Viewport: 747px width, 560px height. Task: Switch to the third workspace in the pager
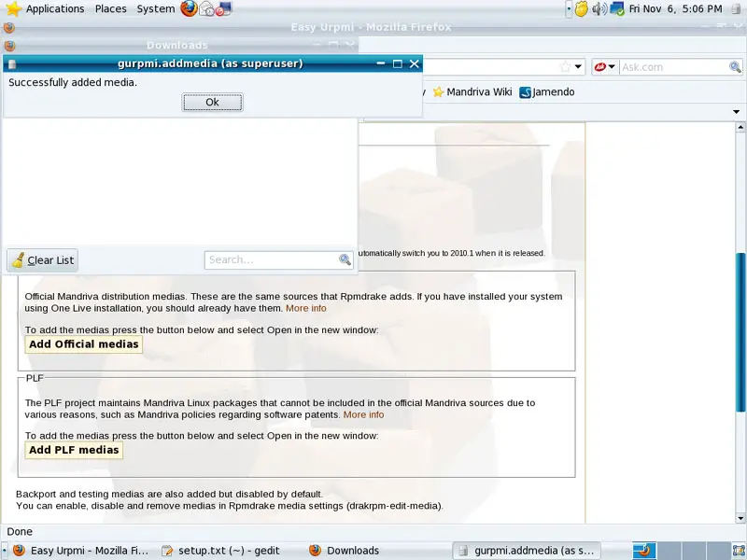694,551
